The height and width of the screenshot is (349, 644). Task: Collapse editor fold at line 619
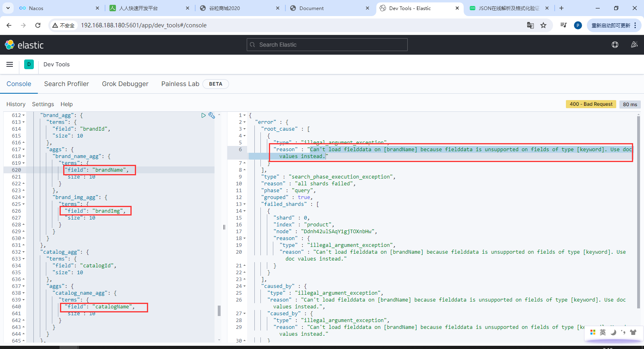[24, 163]
